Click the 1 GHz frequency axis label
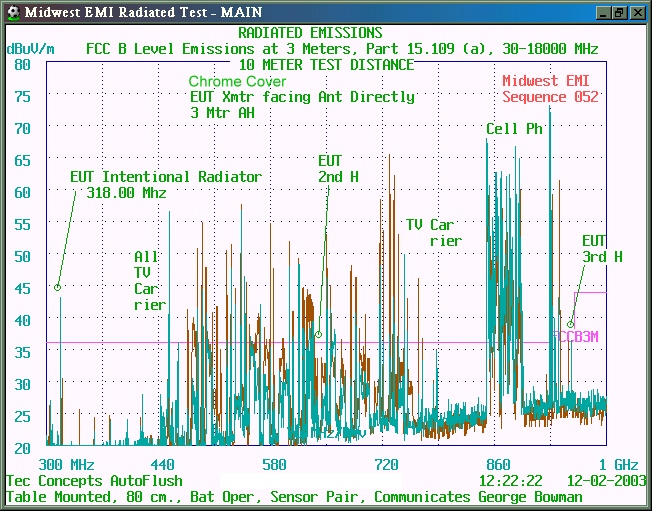Screen dimensions: 652x511 pyautogui.click(x=617, y=465)
